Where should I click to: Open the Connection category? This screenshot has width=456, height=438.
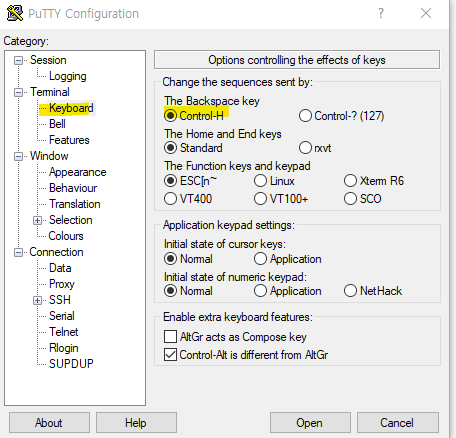click(x=56, y=252)
